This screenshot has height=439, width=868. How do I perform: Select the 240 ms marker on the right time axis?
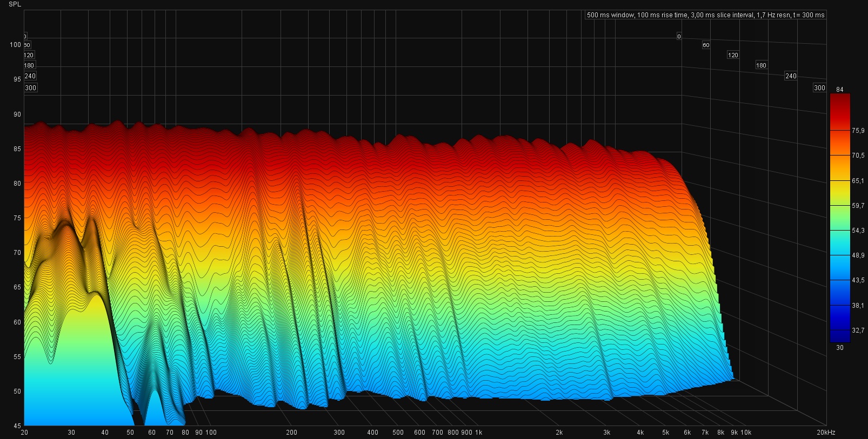[x=791, y=76]
